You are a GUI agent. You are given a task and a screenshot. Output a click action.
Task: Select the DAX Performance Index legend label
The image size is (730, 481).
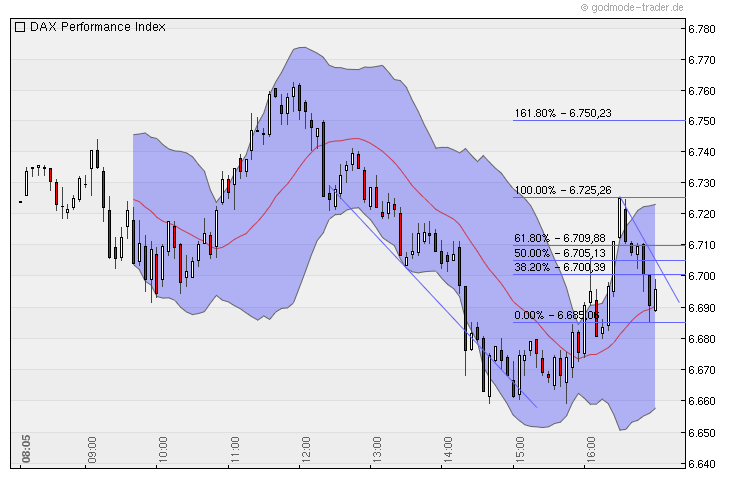98,27
